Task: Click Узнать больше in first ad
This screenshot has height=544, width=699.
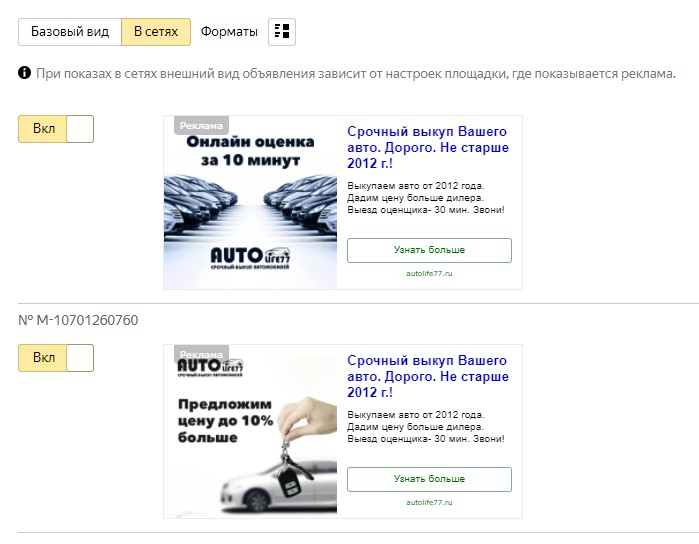Action: [429, 250]
